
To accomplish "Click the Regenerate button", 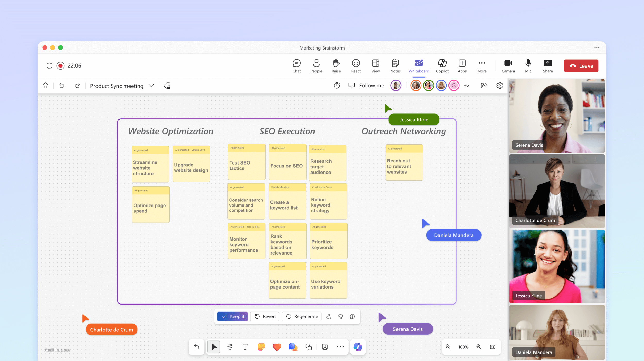I will tap(302, 316).
